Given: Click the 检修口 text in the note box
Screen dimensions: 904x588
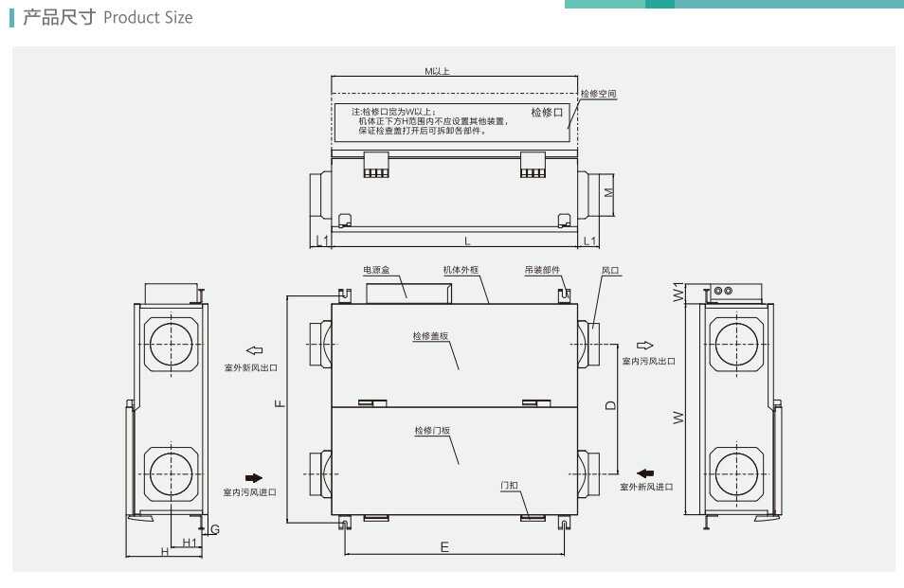Looking at the screenshot, I should [547, 113].
